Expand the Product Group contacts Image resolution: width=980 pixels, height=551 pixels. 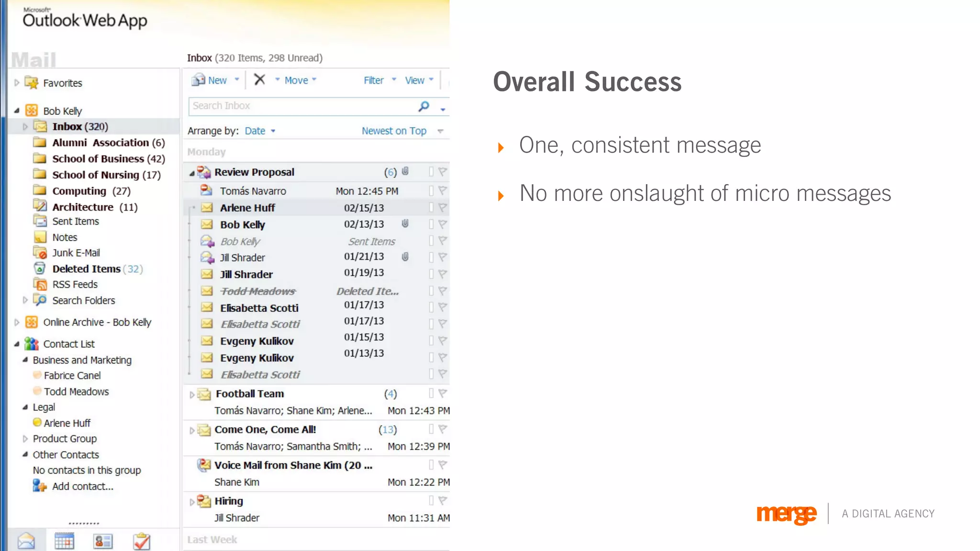(25, 439)
